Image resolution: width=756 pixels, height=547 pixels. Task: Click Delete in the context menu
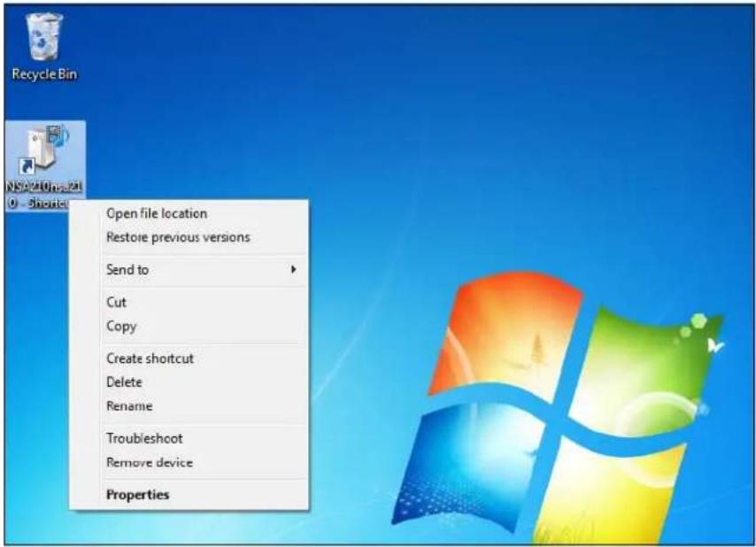(189, 382)
